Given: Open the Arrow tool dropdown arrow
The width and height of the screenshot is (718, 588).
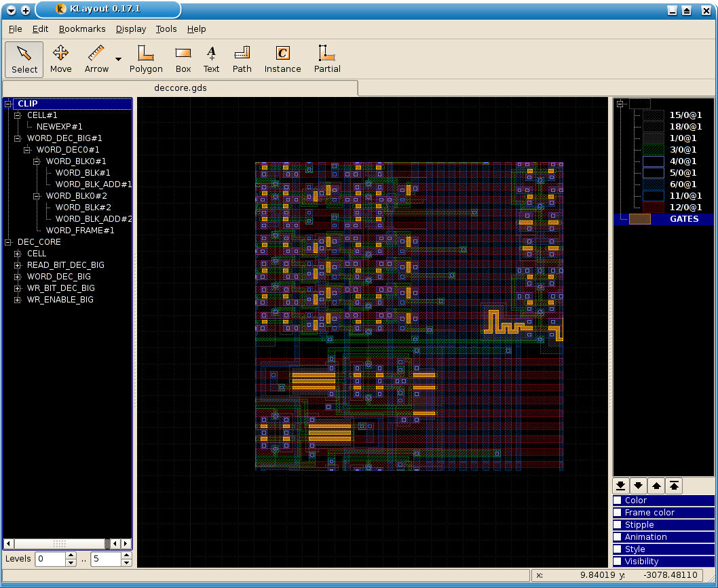Looking at the screenshot, I should point(119,59).
